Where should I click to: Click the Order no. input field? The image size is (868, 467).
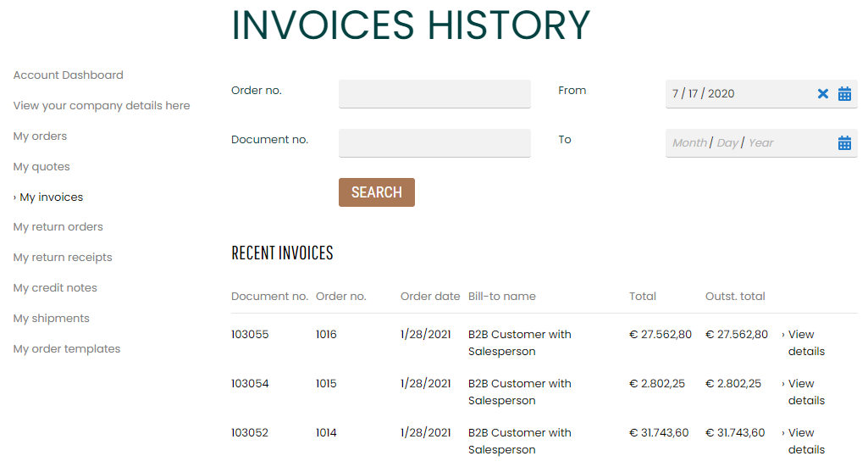pyautogui.click(x=434, y=93)
